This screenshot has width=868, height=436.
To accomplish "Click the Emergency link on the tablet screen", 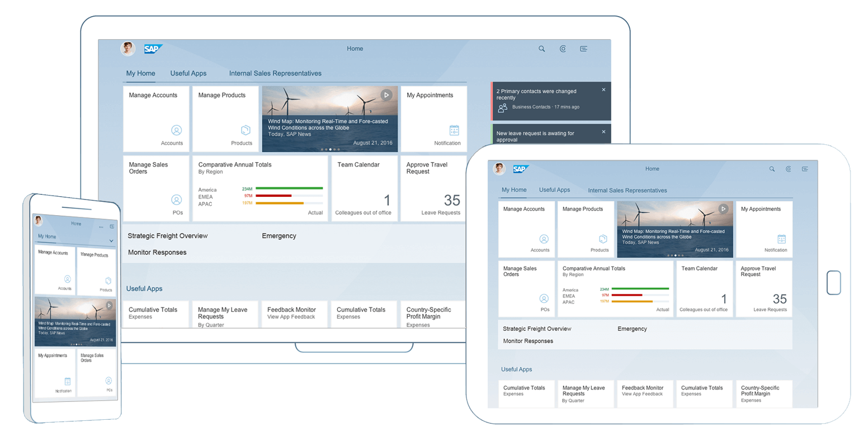I will (x=632, y=329).
